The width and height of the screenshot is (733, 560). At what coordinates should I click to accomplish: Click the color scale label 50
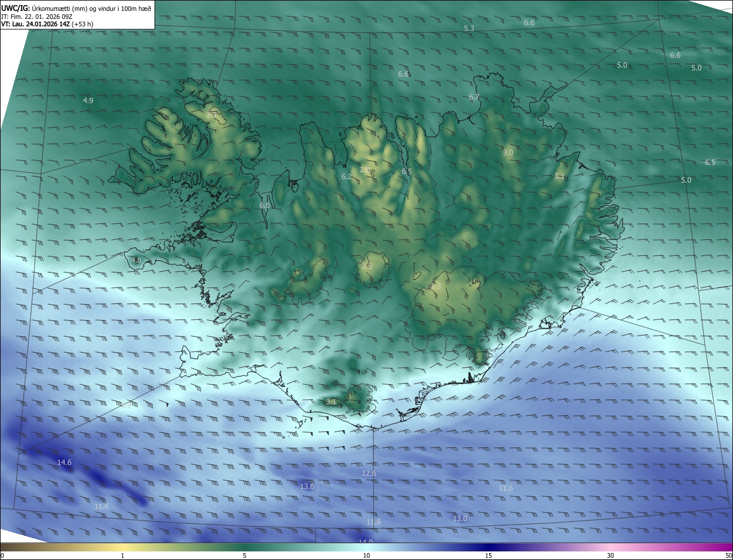point(728,556)
